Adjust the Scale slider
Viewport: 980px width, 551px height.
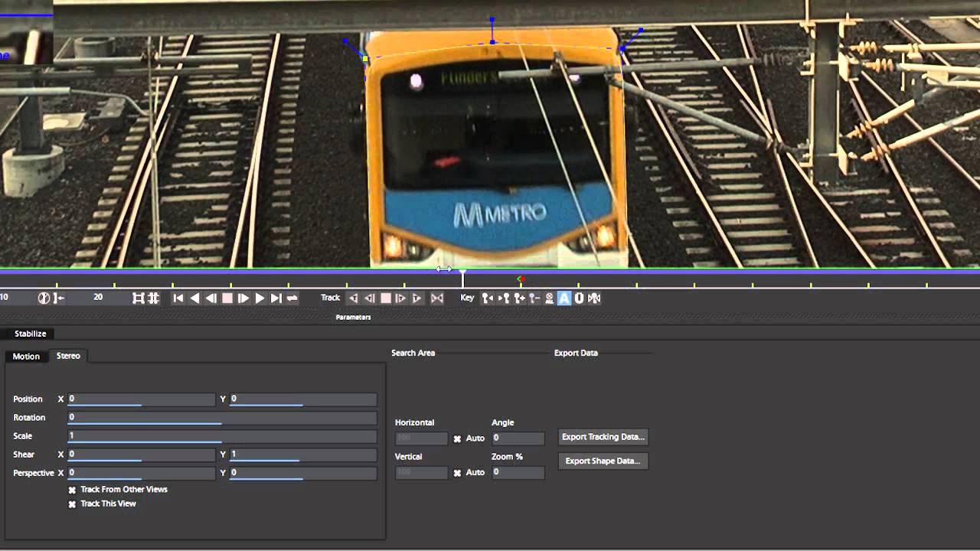click(x=222, y=436)
